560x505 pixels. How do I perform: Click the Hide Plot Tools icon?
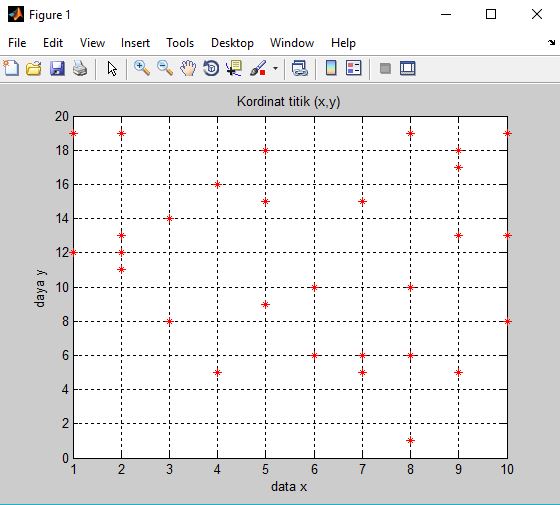tap(385, 68)
